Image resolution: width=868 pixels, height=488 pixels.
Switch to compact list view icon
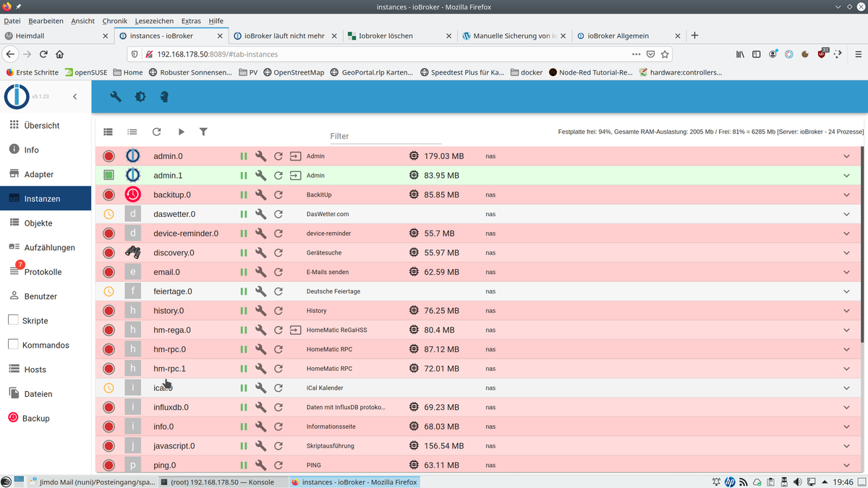tap(132, 132)
